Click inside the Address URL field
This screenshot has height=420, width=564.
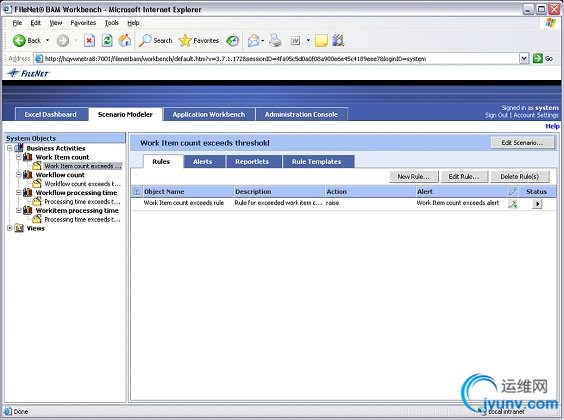coord(276,59)
